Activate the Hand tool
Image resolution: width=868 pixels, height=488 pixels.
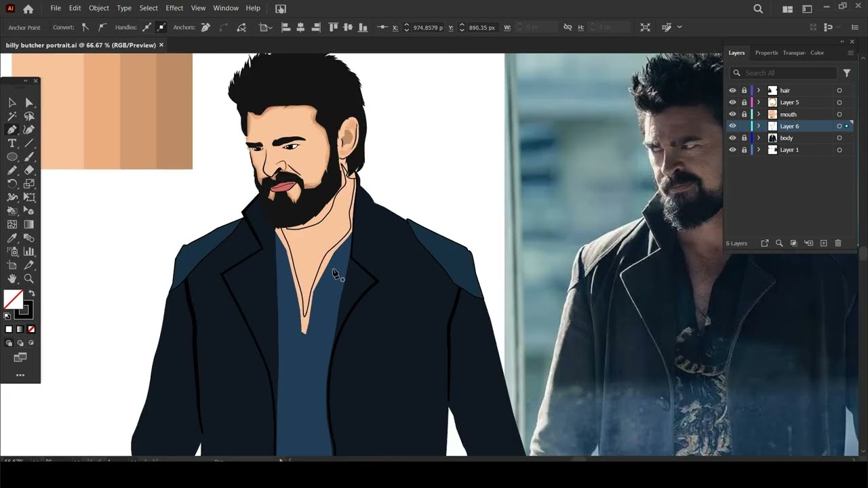pyautogui.click(x=12, y=279)
